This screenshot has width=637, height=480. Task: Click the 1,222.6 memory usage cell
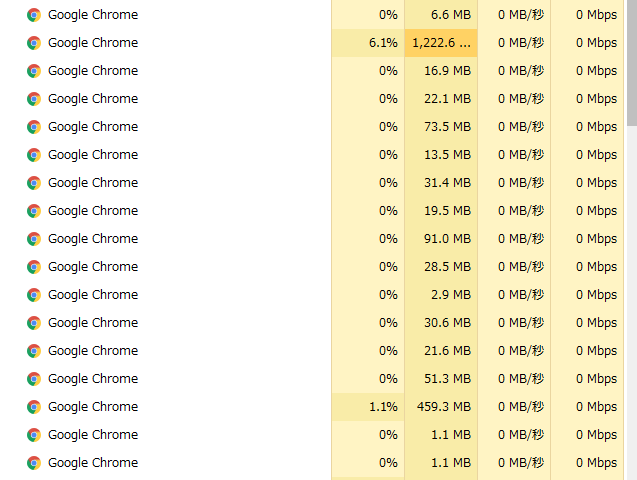tap(441, 43)
